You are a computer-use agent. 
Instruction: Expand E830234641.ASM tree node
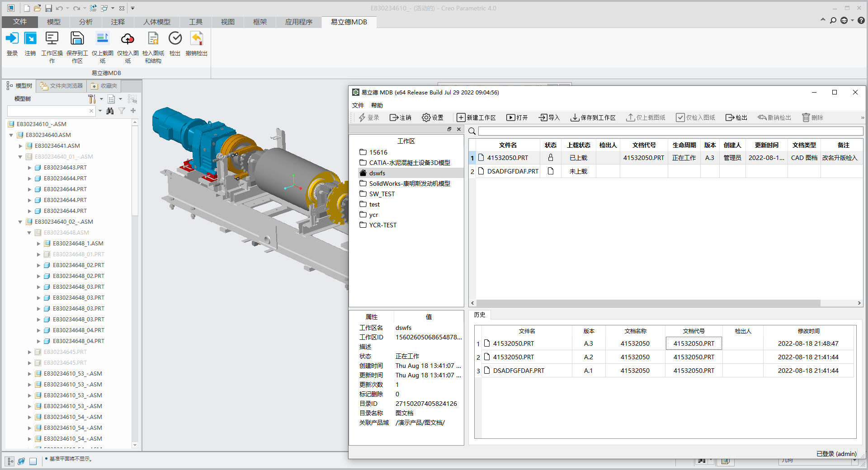[x=20, y=146]
